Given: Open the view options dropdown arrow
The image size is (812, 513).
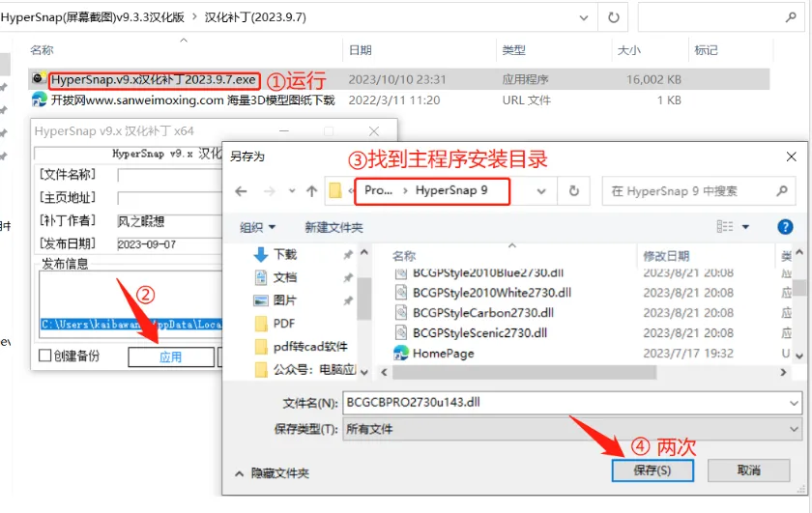Looking at the screenshot, I should click(745, 227).
